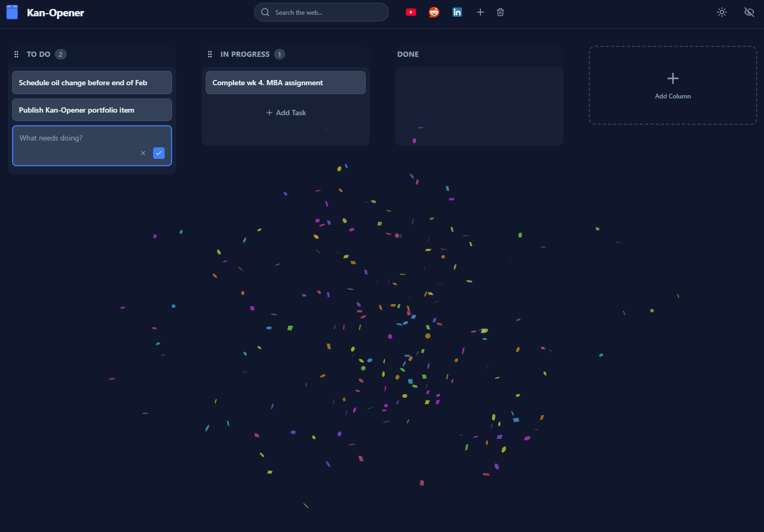The width and height of the screenshot is (764, 532).
Task: Select the Schedule oil change task card
Action: pyautogui.click(x=92, y=83)
